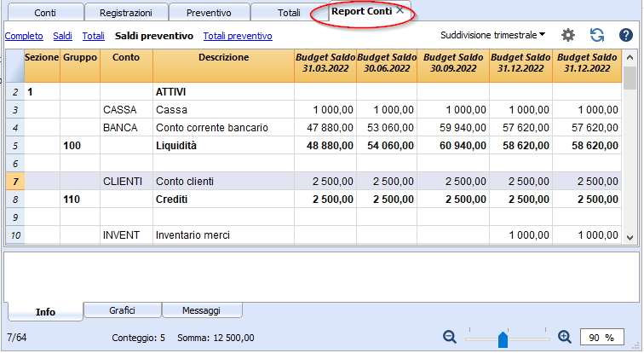The width and height of the screenshot is (644, 353).
Task: Click the 59 940,00 balance cell
Action: (453, 127)
